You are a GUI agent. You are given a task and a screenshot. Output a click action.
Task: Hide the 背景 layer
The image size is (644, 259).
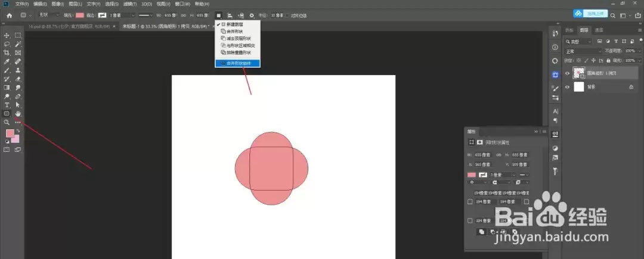[x=567, y=87]
